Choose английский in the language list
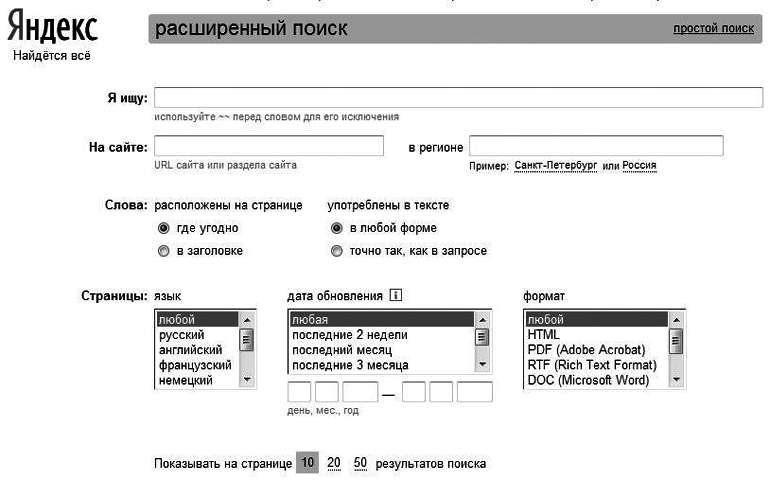Screen dimensions: 770x480 tap(197, 350)
